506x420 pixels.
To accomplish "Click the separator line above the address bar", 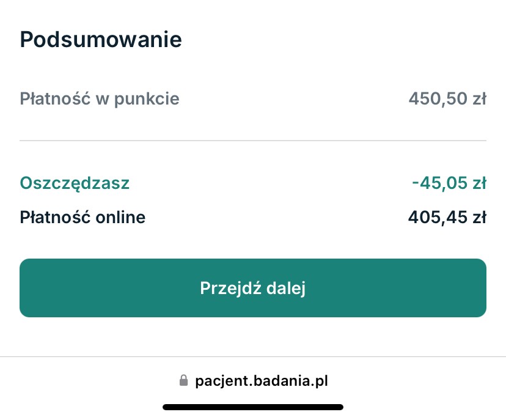I will [253, 356].
